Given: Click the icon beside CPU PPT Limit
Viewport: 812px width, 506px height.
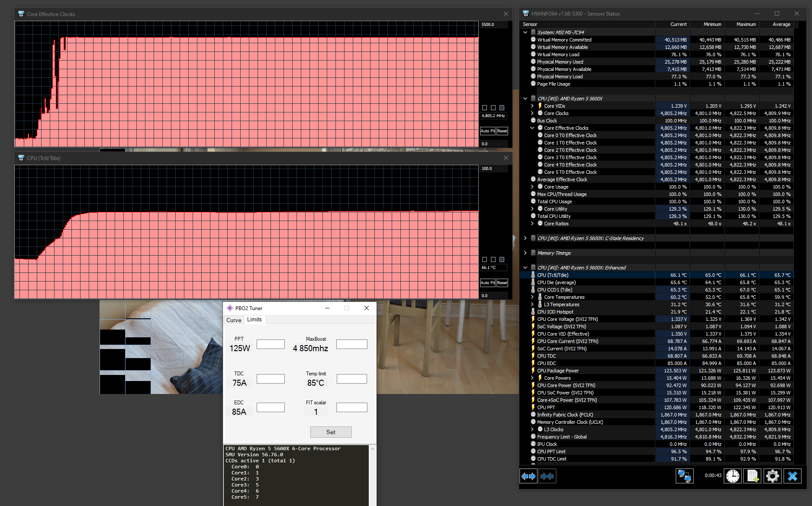Looking at the screenshot, I should click(533, 452).
